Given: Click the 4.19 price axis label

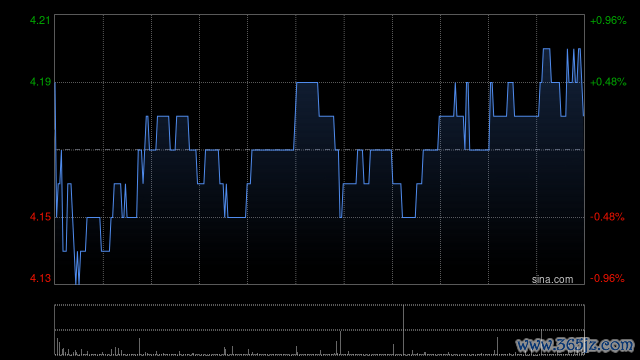Looking at the screenshot, I should click(40, 82).
